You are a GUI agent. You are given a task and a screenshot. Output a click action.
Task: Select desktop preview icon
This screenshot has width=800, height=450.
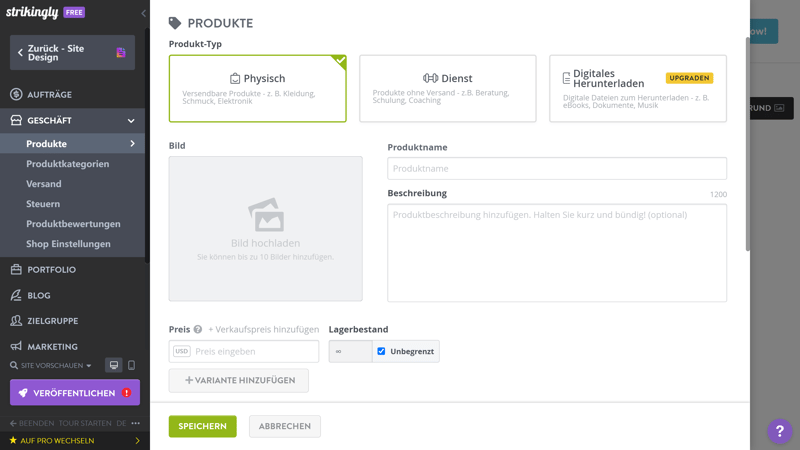pyautogui.click(x=114, y=366)
